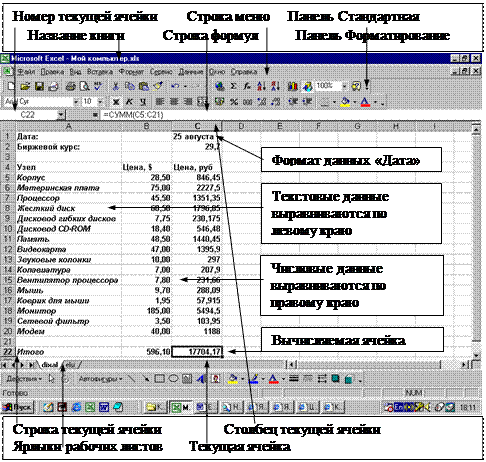Image resolution: width=486 pixels, height=462 pixels.
Task: Click column header C
Action: coord(197,126)
